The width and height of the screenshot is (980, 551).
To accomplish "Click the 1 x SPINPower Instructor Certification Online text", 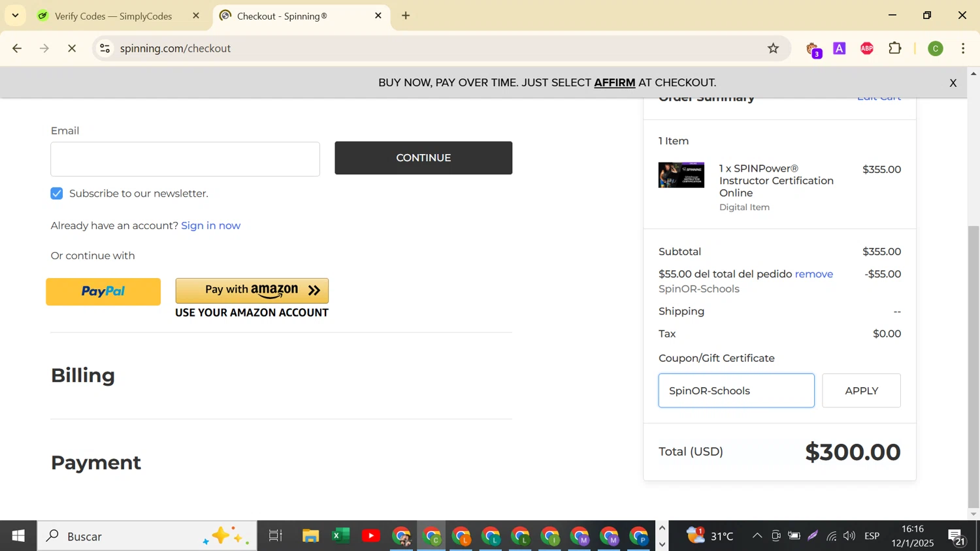I will tap(776, 181).
